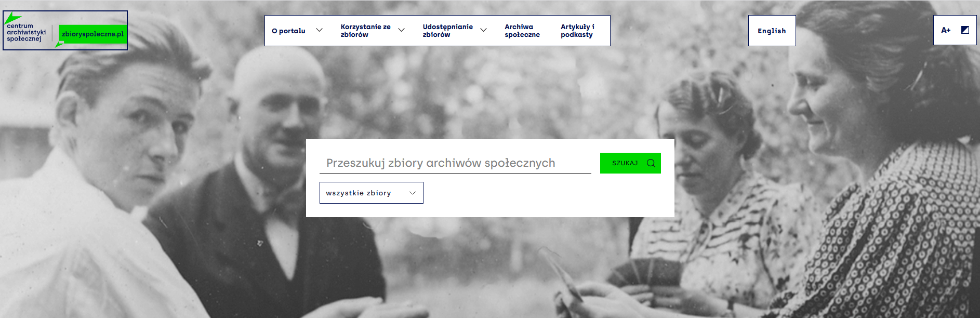Expand the chevron beside Udostępnianie zbiorów
This screenshot has width=980, height=319.
(483, 30)
